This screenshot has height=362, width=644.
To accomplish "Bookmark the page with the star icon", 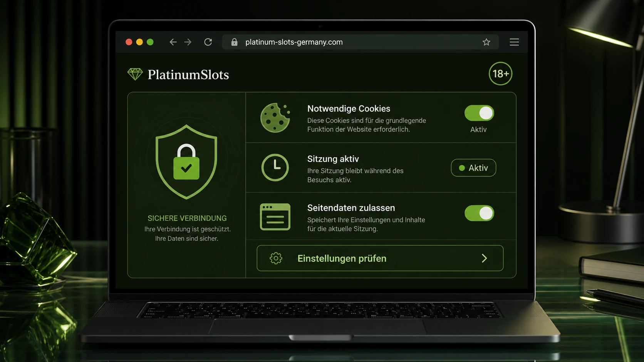I will coord(486,42).
